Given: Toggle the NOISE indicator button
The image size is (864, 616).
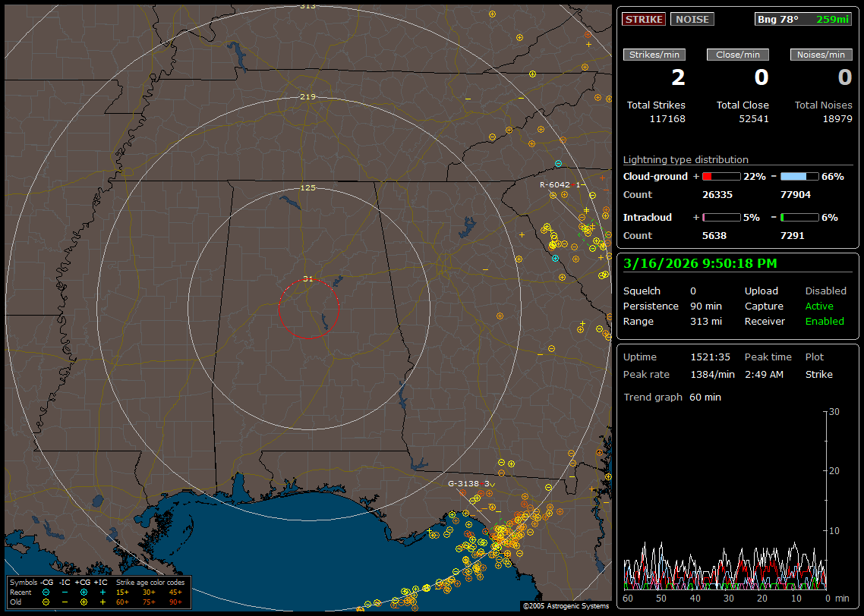Looking at the screenshot, I should click(x=692, y=19).
